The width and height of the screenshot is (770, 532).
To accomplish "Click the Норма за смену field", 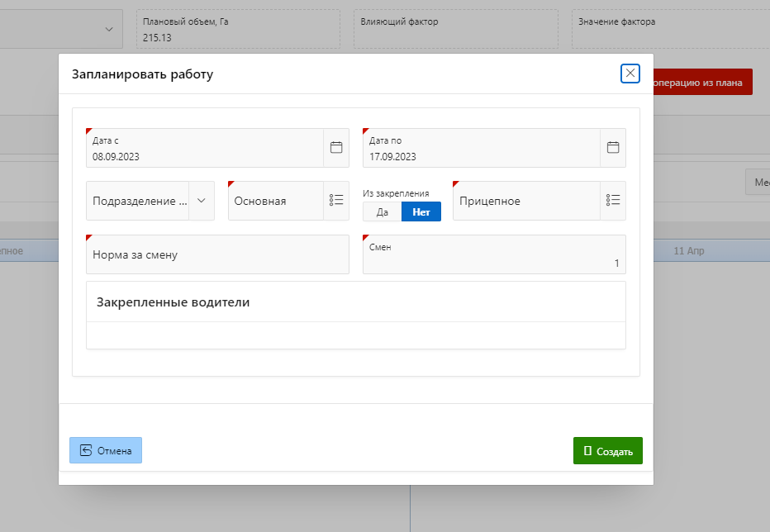I will pyautogui.click(x=217, y=254).
